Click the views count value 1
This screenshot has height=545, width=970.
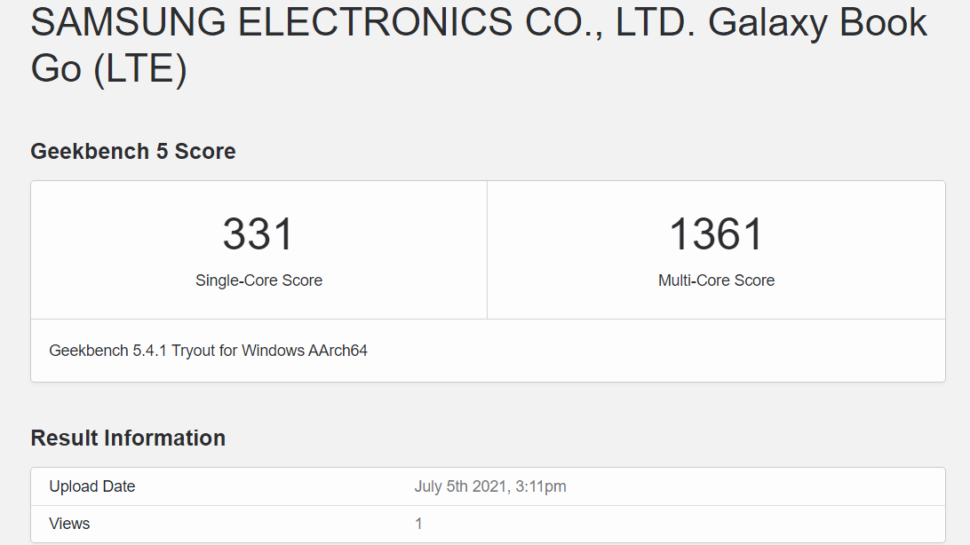click(x=418, y=523)
